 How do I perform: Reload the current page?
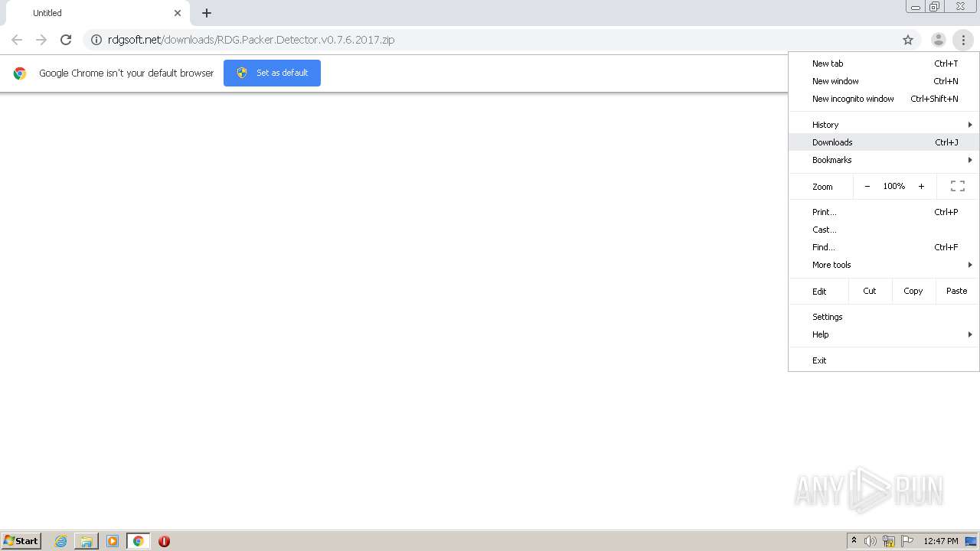(66, 40)
